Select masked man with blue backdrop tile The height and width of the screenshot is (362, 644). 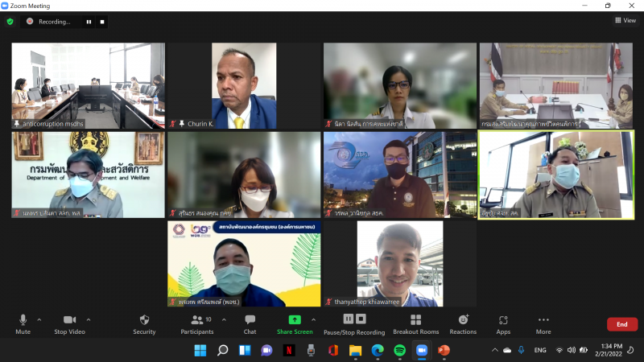click(x=400, y=175)
